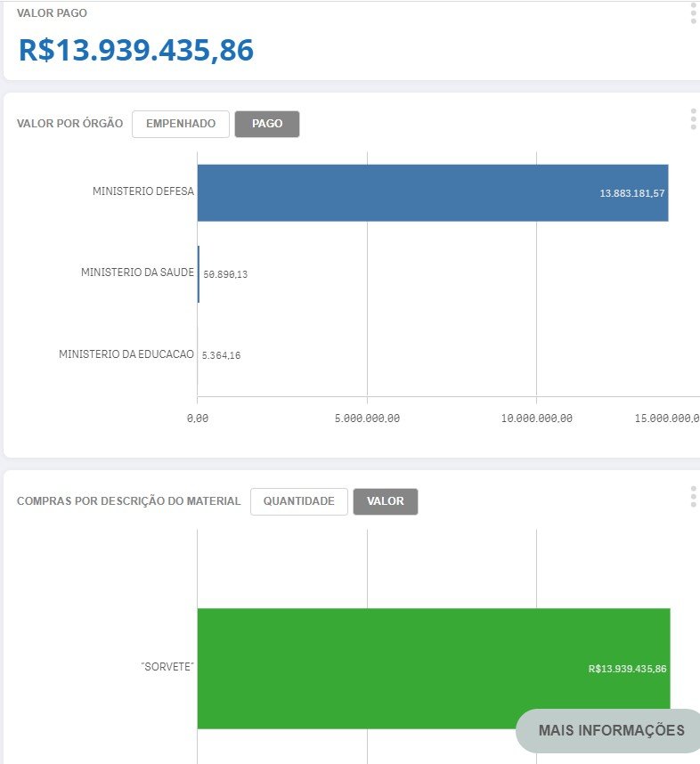Select the blue MINISTERIO DEFESA bar
Screen dimensions: 700x764
click(x=433, y=193)
